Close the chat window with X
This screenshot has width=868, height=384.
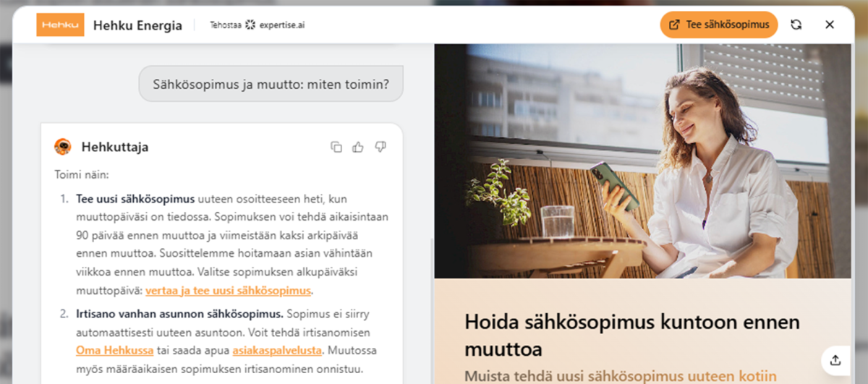pos(830,25)
